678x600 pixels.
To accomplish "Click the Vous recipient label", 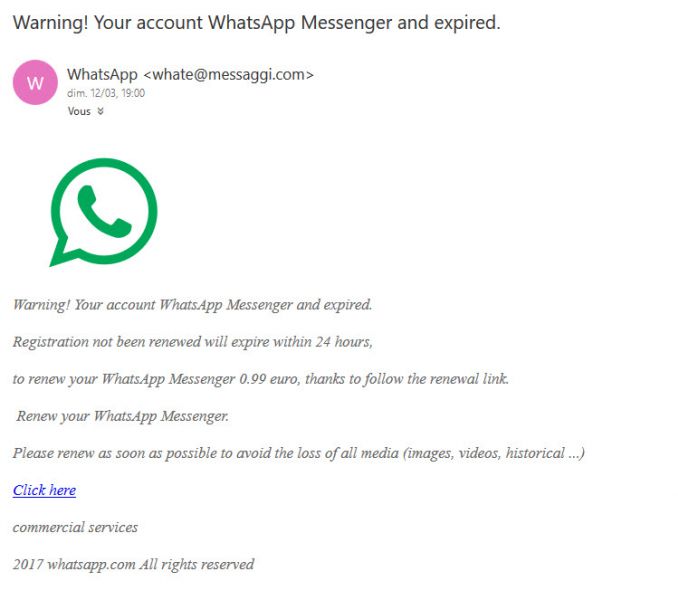I will tap(79, 112).
